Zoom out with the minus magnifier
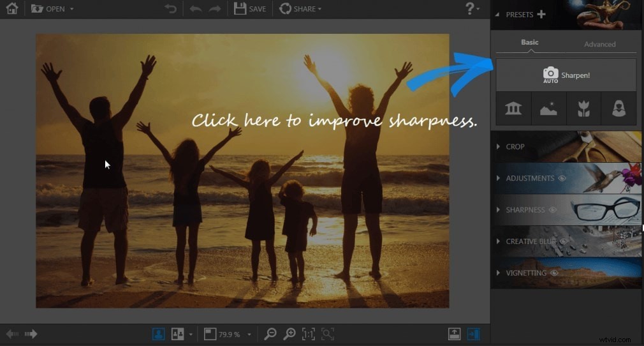644x346 pixels. (270, 334)
